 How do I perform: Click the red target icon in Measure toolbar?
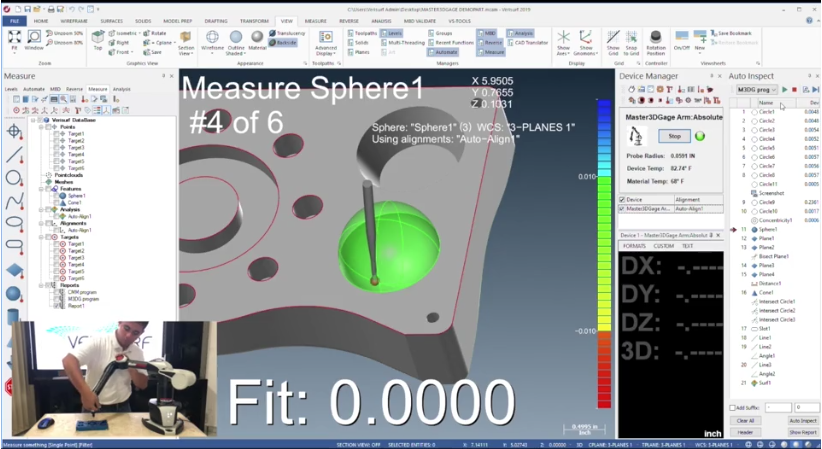16,110
